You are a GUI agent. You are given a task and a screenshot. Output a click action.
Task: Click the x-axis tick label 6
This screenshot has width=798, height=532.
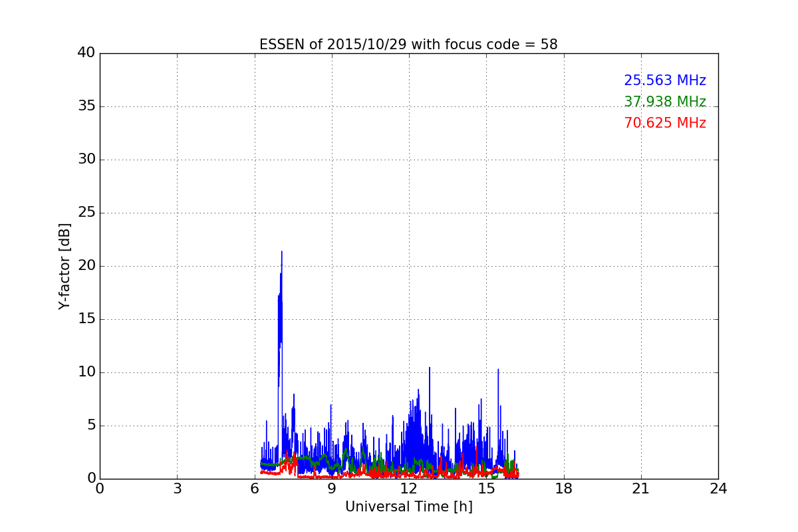(x=254, y=488)
